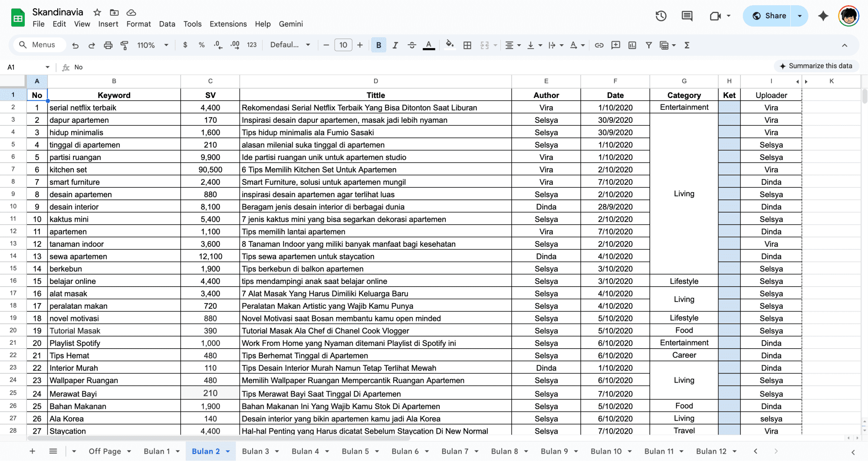Viewport: 868px width, 461px height.
Task: Insert a chart using toolbar icon
Action: [x=632, y=45]
